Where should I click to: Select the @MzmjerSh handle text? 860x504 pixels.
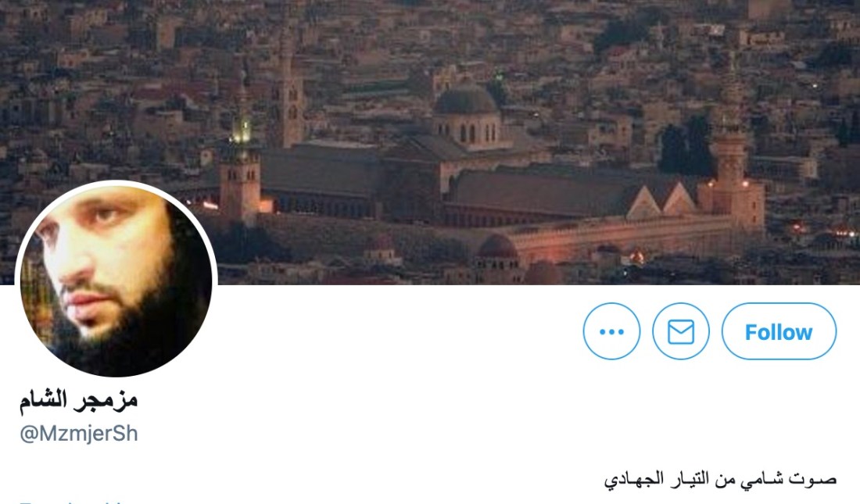79,434
